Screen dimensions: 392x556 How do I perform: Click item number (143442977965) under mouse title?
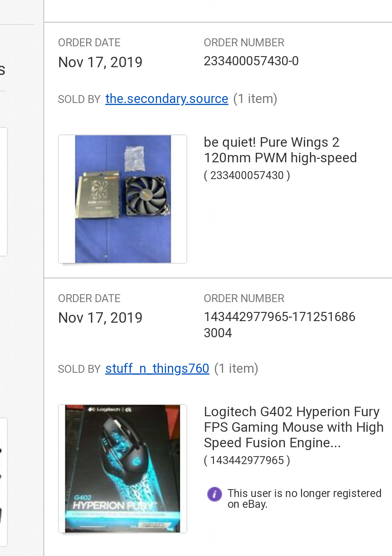pos(247,460)
